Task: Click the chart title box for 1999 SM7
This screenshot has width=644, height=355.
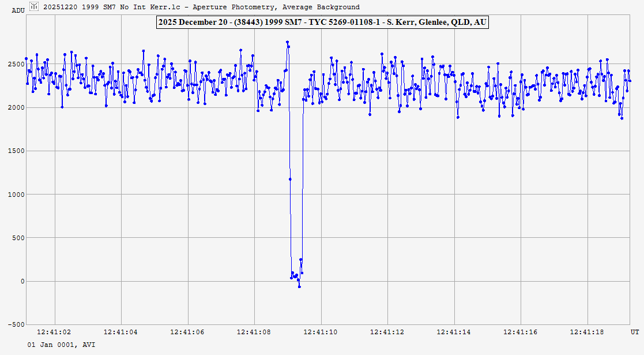Action: (x=322, y=22)
